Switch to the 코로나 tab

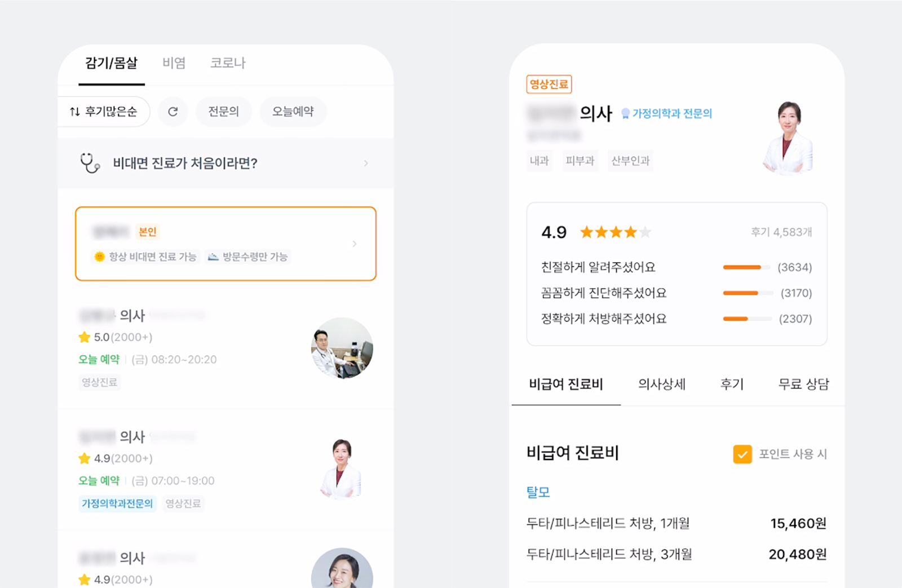(228, 63)
